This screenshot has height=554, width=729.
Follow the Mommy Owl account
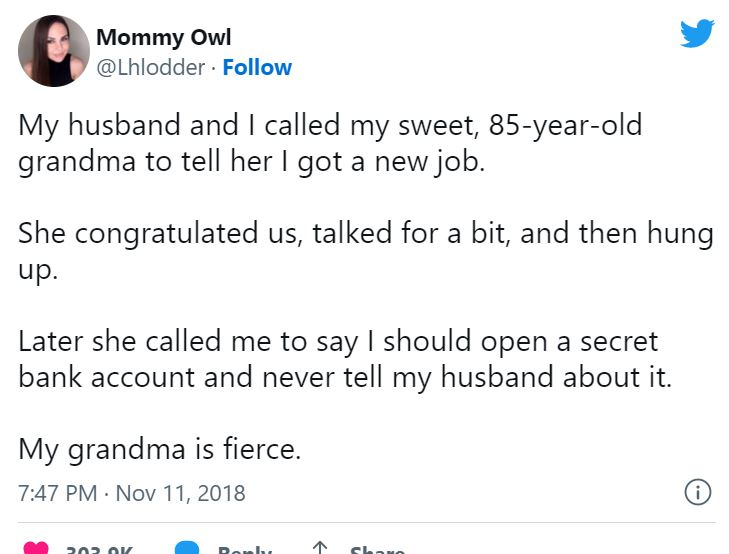click(257, 68)
